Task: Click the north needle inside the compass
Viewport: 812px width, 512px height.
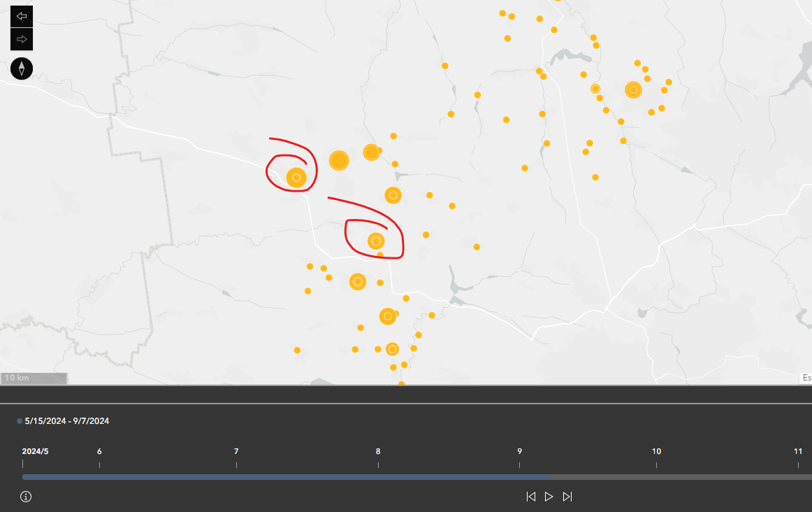Action: point(21,65)
